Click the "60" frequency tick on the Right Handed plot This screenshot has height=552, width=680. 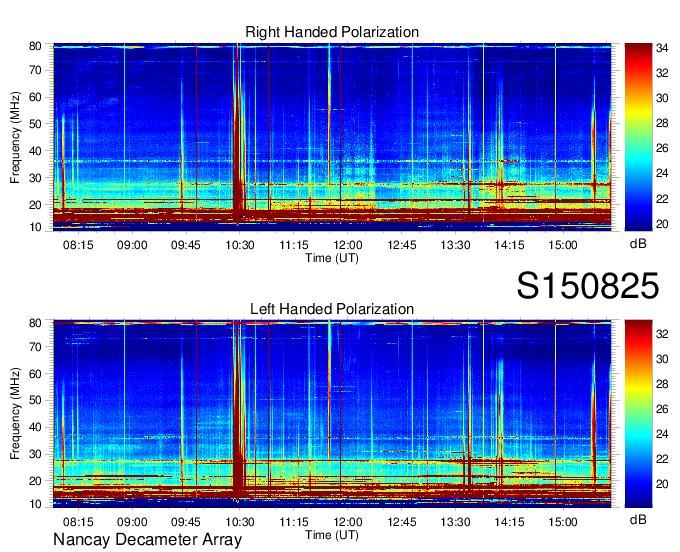(35, 97)
